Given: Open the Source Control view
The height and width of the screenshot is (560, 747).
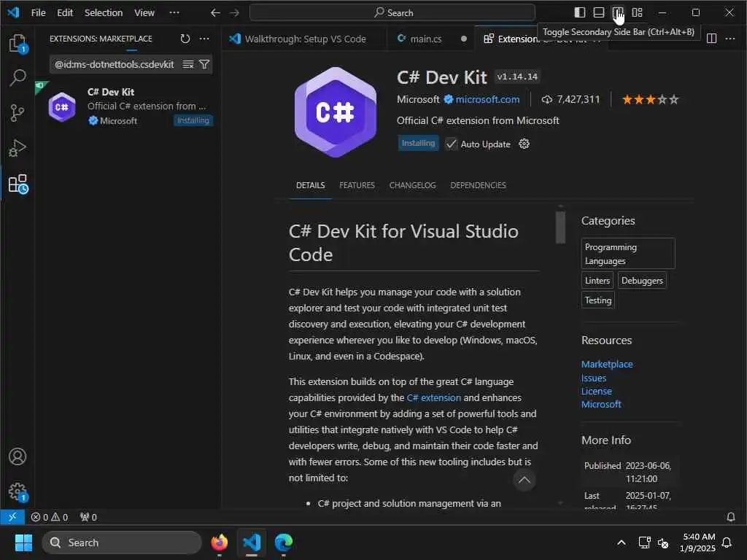Looking at the screenshot, I should point(18,113).
